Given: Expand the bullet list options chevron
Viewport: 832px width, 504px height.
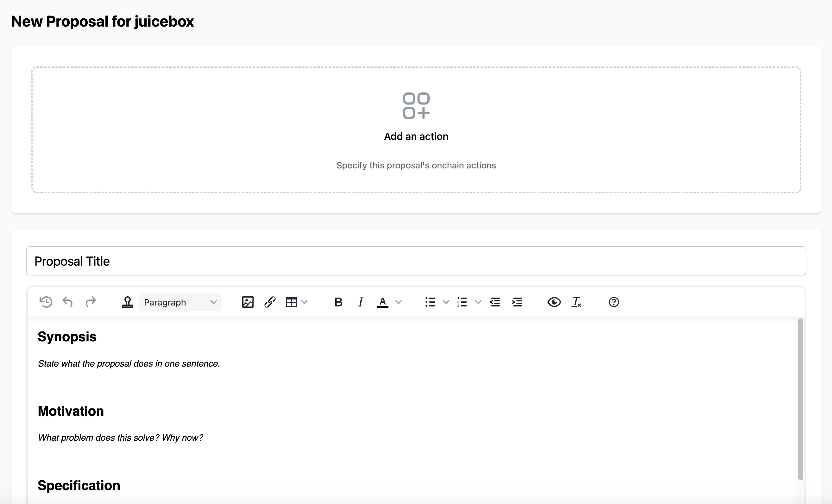Looking at the screenshot, I should (446, 302).
